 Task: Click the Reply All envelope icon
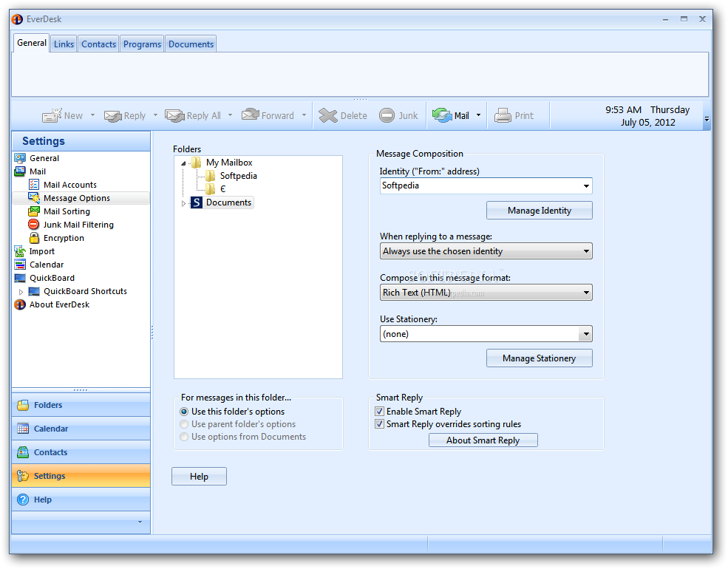[174, 115]
